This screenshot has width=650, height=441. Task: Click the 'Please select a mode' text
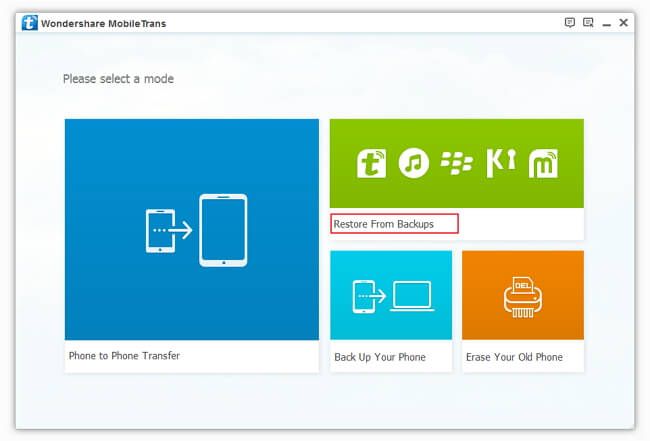(x=118, y=79)
